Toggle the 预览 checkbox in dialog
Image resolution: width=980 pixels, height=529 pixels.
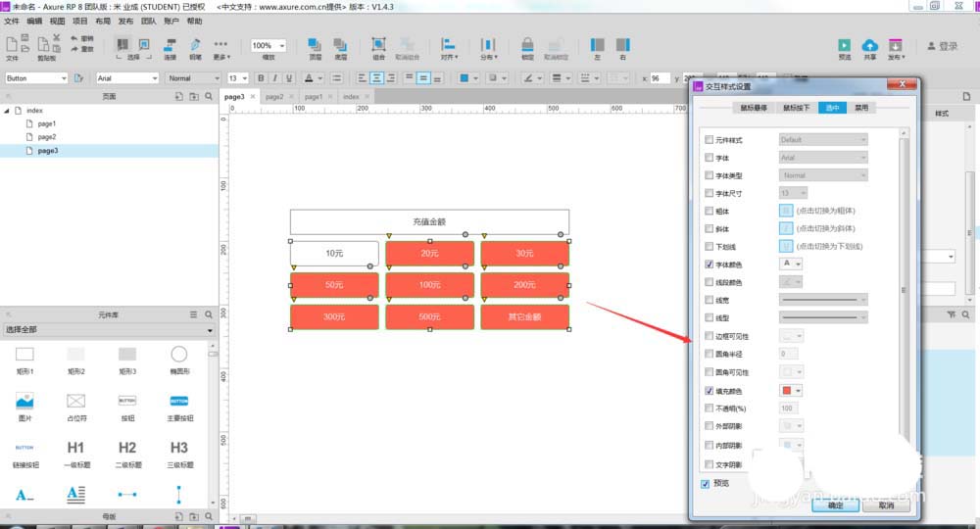pyautogui.click(x=705, y=483)
